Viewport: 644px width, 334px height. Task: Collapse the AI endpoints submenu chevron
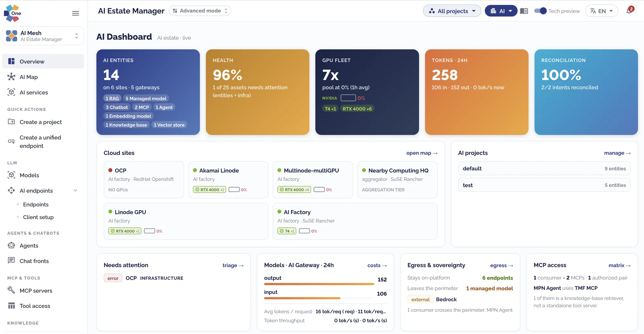coord(75,191)
